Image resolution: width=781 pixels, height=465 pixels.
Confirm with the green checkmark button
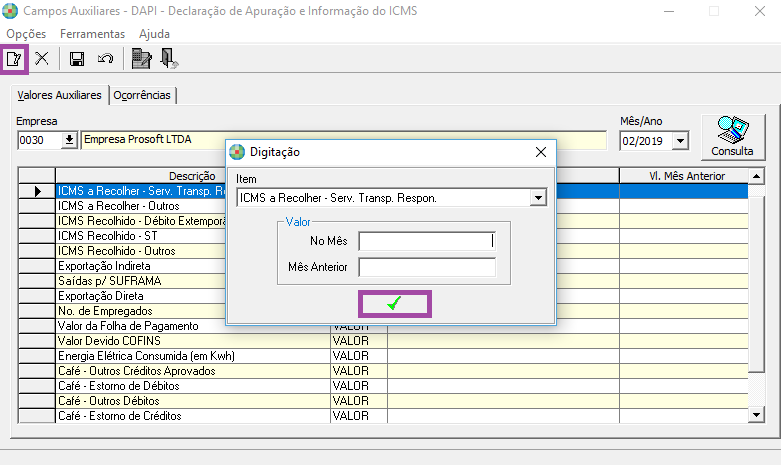(393, 304)
